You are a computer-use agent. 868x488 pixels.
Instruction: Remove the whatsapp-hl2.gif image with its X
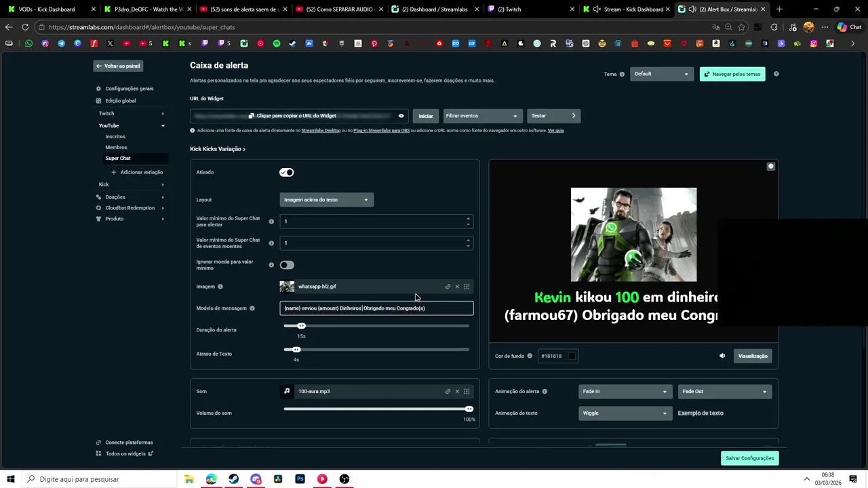457,287
